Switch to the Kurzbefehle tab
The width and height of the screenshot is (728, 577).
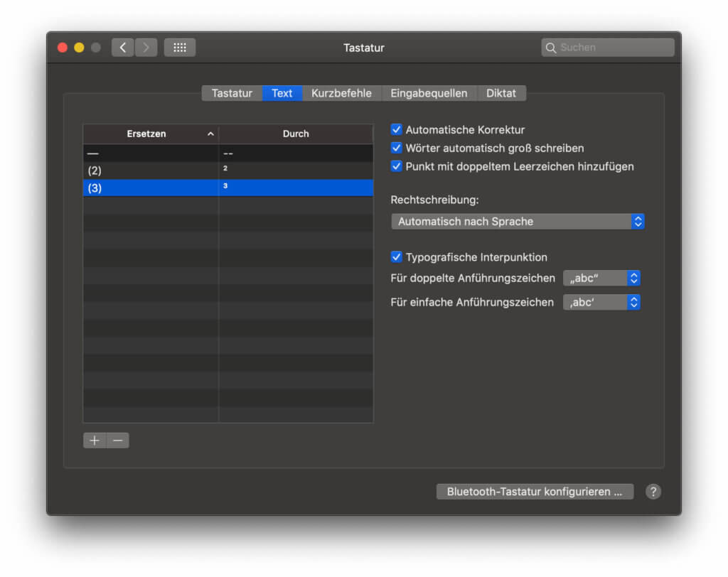point(342,92)
